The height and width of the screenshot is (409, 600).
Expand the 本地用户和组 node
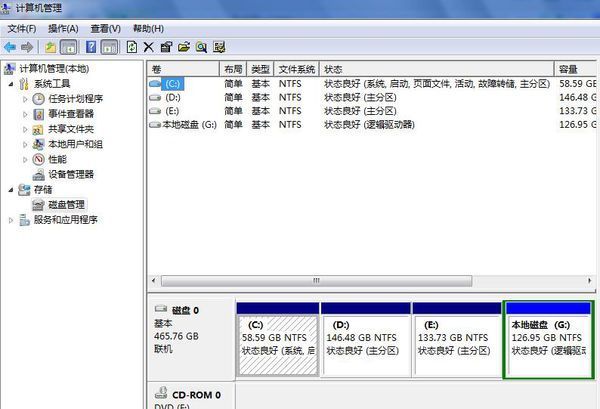(x=25, y=144)
